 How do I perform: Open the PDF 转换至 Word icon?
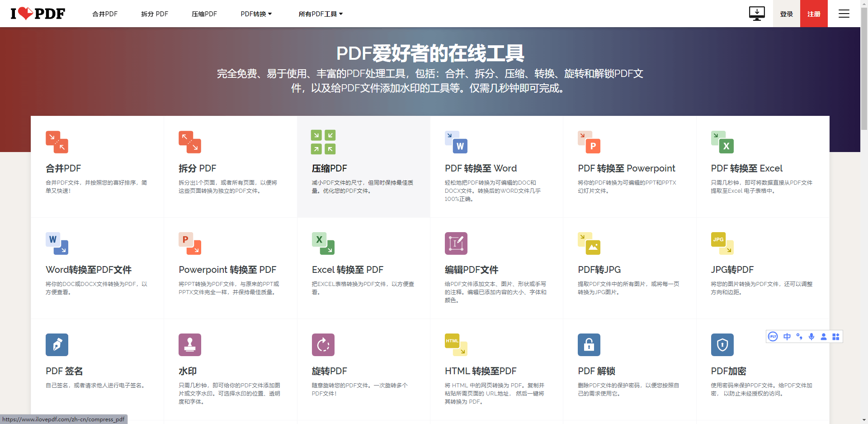coord(456,142)
